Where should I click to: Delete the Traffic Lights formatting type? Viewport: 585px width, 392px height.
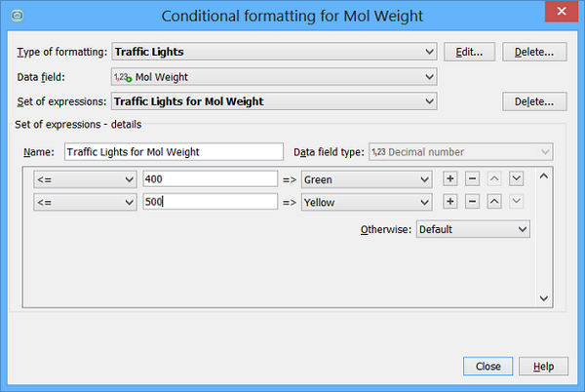tap(534, 52)
